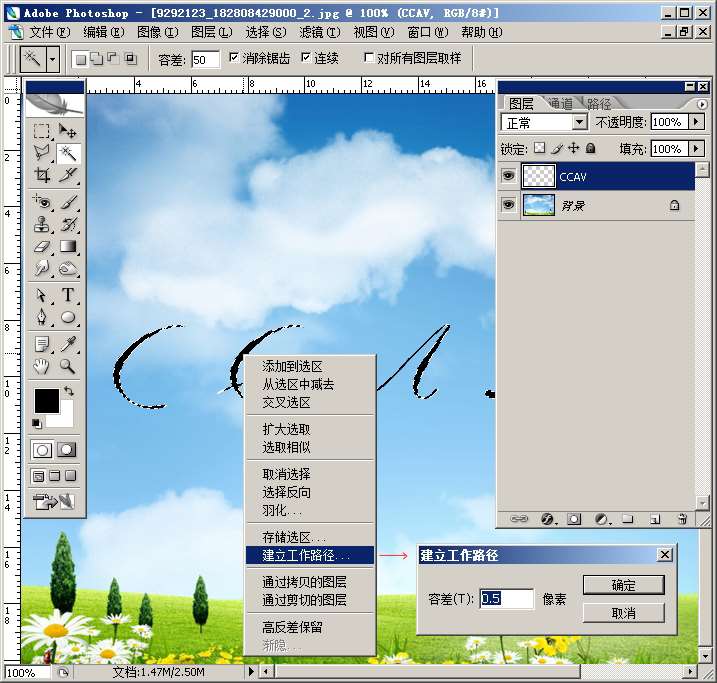Jump to ImageReady button in toolbox
The height and width of the screenshot is (683, 717).
54,502
